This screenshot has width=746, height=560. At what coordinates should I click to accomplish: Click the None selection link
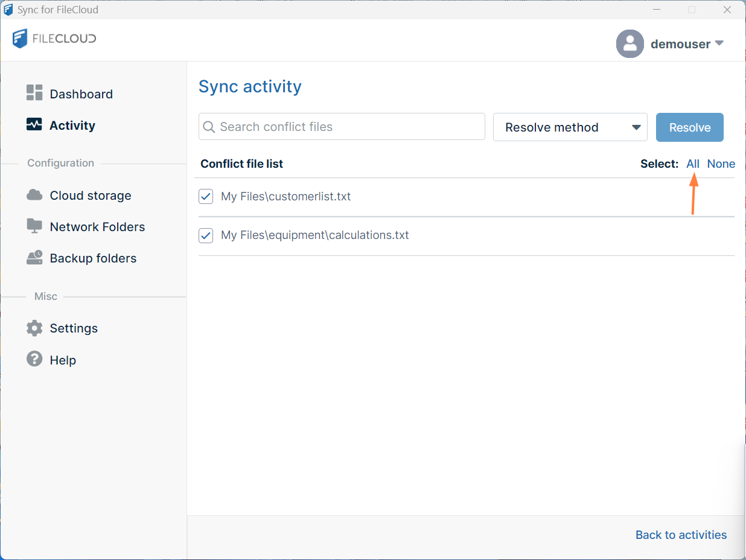pyautogui.click(x=721, y=164)
